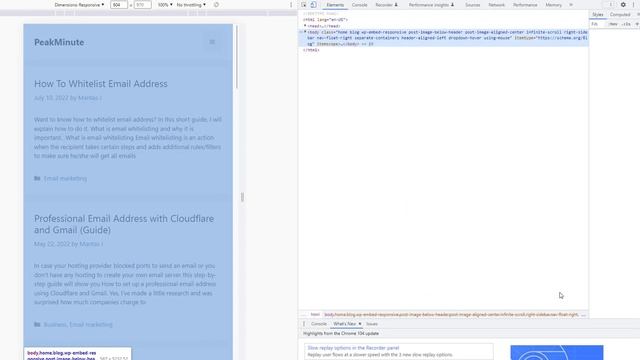The image size is (640, 360).
Task: Switch to the Sources tab
Action: 473,5
